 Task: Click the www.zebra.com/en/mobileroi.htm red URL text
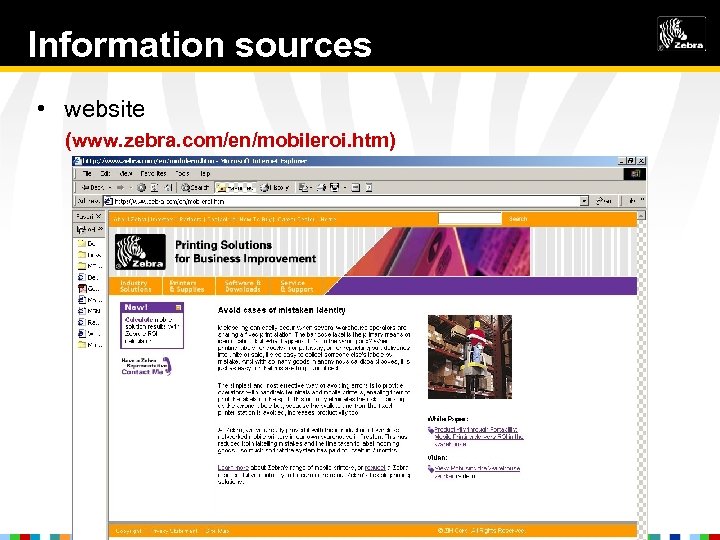tap(230, 140)
